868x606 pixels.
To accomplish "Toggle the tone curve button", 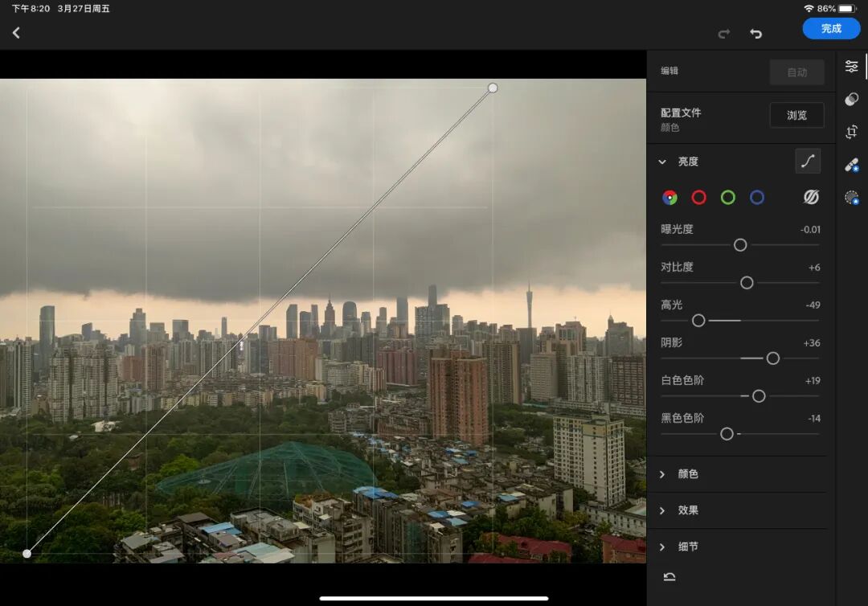I will click(808, 161).
